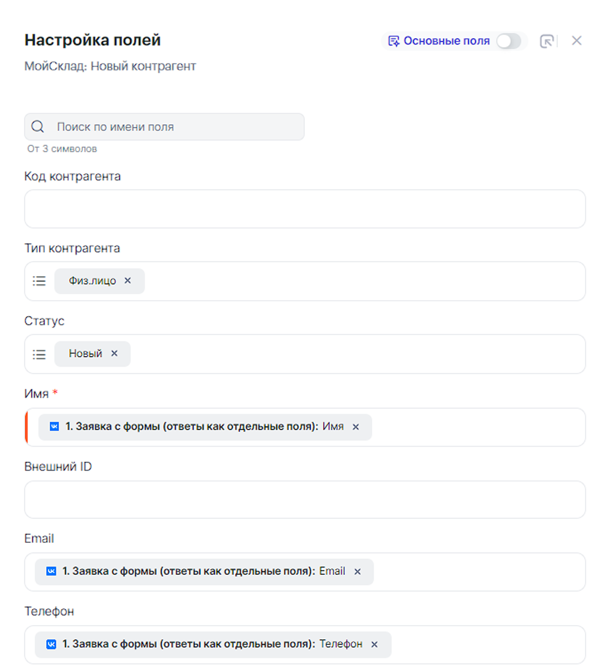Close the Настройка полей panel
This screenshot has width=616, height=672.
[x=576, y=41]
